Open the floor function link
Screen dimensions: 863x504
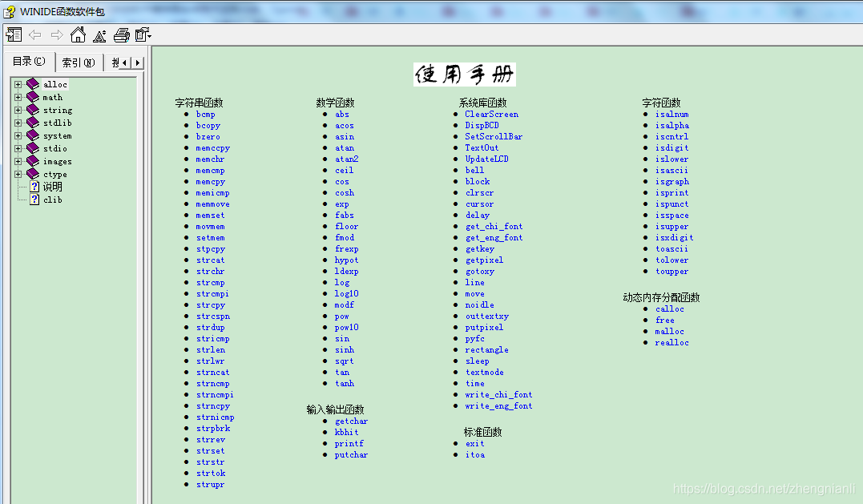pyautogui.click(x=347, y=227)
